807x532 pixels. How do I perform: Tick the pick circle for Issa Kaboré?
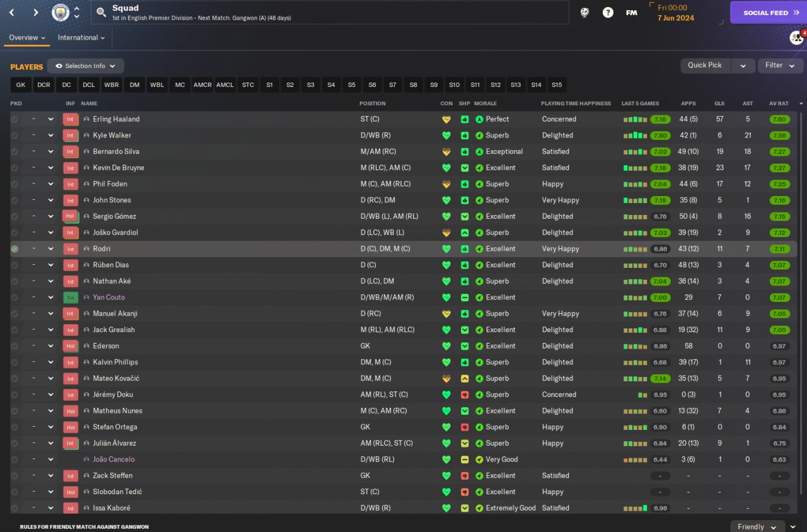[15, 508]
